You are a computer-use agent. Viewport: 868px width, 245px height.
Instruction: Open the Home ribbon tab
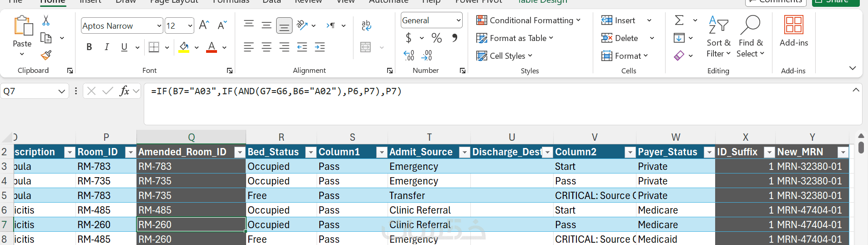(52, 2)
